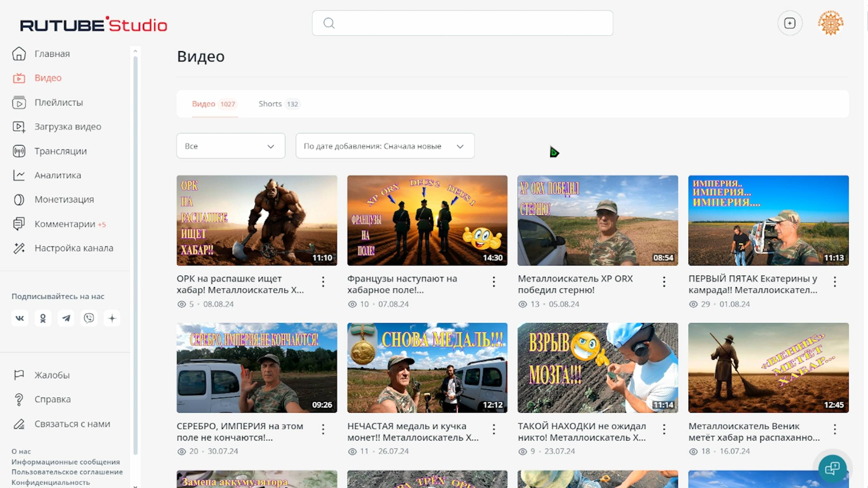The height and width of the screenshot is (488, 868).
Task: Open the Telegram social icon
Action: [66, 318]
